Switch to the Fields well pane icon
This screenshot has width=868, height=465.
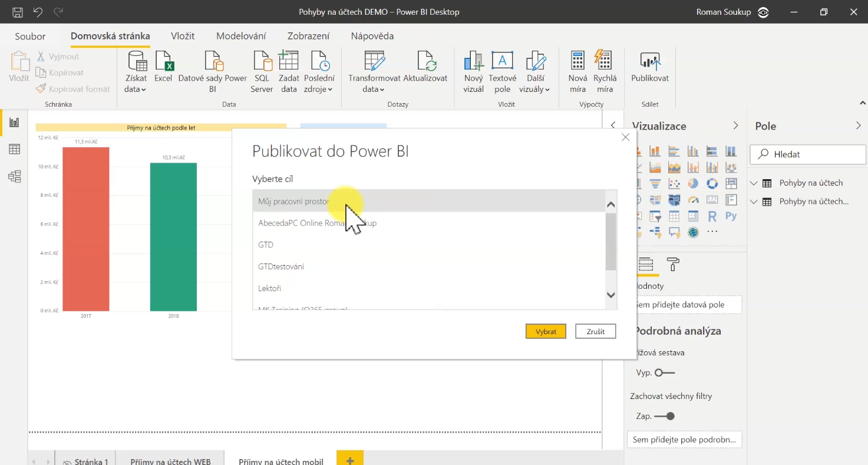646,264
